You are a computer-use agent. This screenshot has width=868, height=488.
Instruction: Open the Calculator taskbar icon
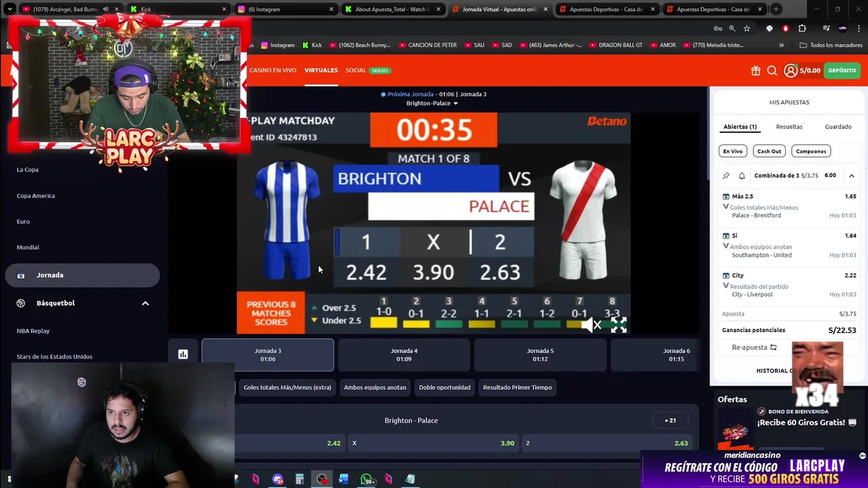click(299, 479)
